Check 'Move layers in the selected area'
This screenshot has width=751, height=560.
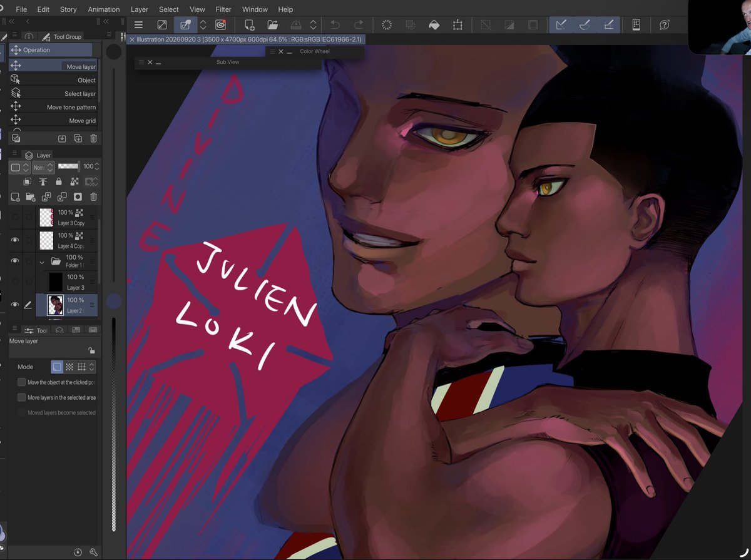(x=22, y=397)
